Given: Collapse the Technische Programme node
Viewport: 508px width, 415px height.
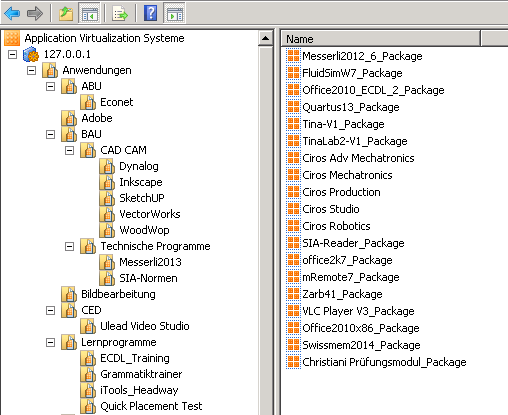Looking at the screenshot, I should pos(69,246).
